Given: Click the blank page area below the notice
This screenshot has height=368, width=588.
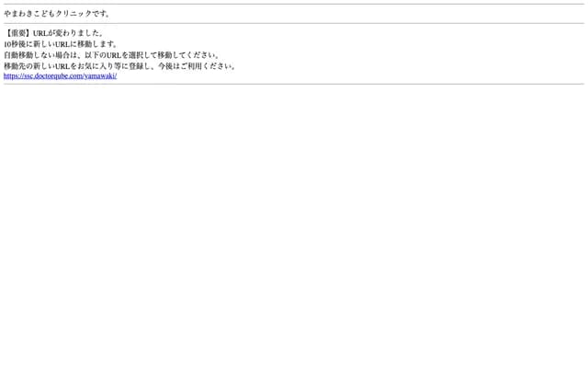Looking at the screenshot, I should click(294, 225).
